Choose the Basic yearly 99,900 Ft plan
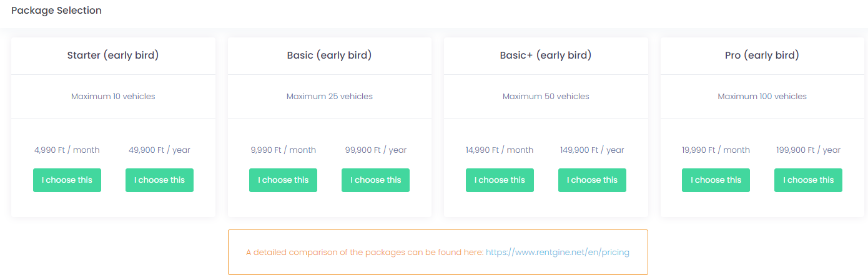Image resolution: width=868 pixels, height=280 pixels. pyautogui.click(x=375, y=180)
